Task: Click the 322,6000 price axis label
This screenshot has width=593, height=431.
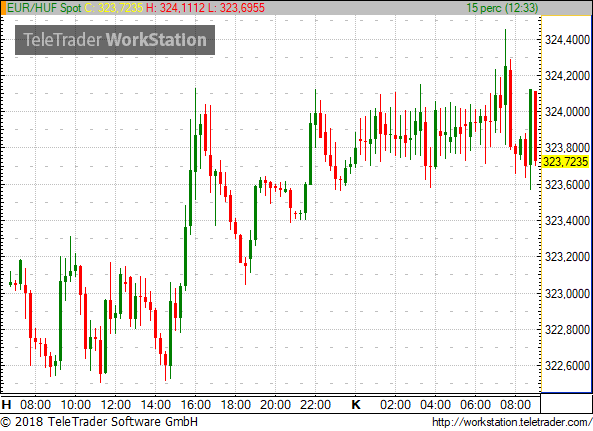Action: (567, 366)
